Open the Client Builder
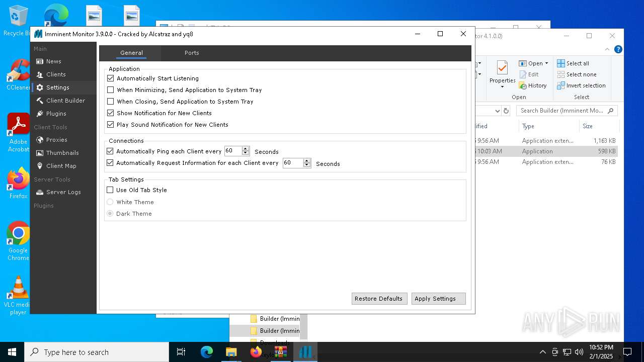Screen dimensions: 644x362 tap(65, 101)
